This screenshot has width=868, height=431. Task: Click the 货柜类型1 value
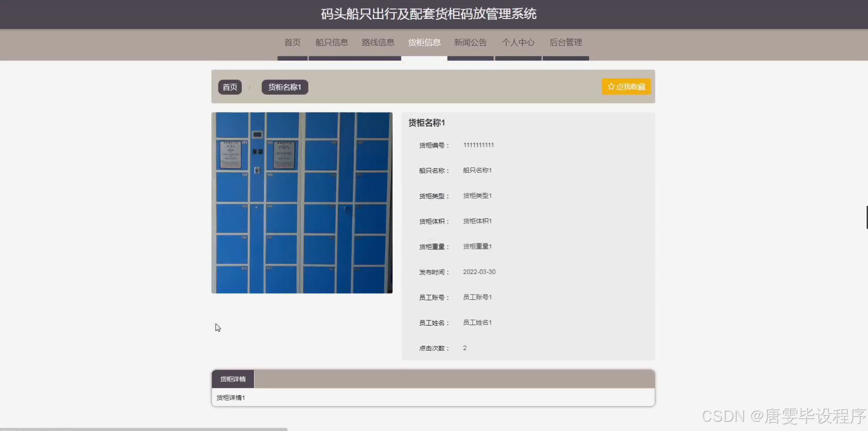point(477,196)
